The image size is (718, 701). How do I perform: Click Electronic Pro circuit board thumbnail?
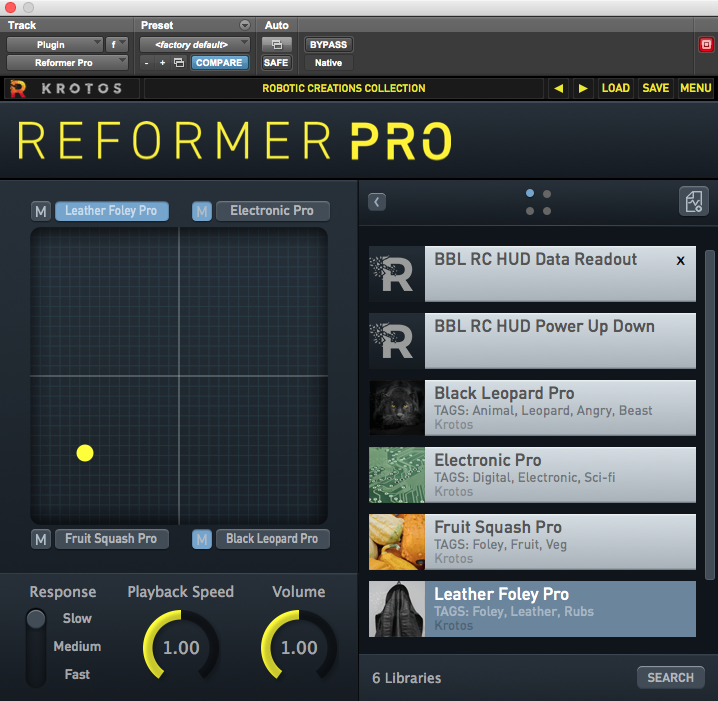[x=397, y=475]
